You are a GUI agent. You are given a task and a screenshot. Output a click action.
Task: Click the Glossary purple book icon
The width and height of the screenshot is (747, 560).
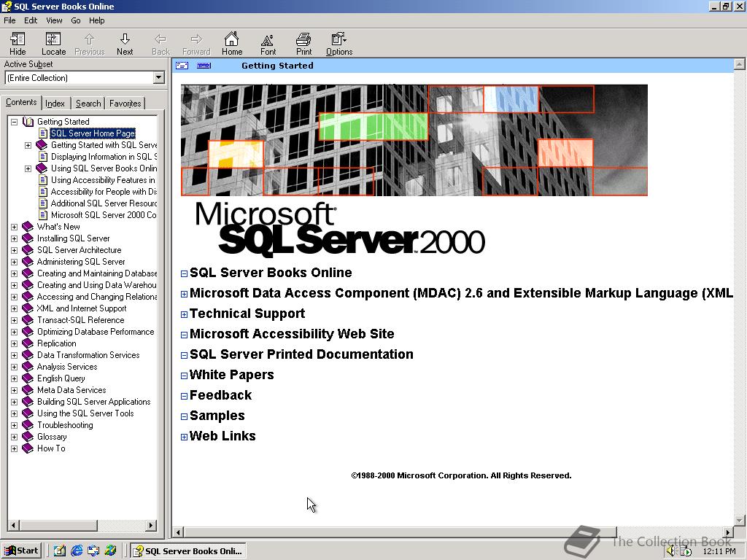[28, 437]
